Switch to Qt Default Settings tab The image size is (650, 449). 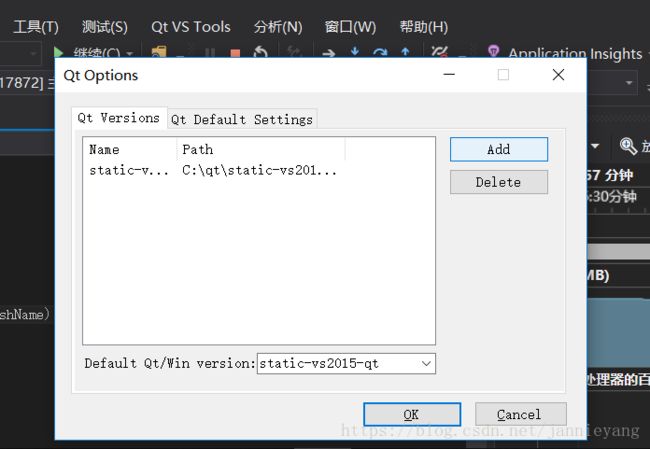click(x=242, y=119)
